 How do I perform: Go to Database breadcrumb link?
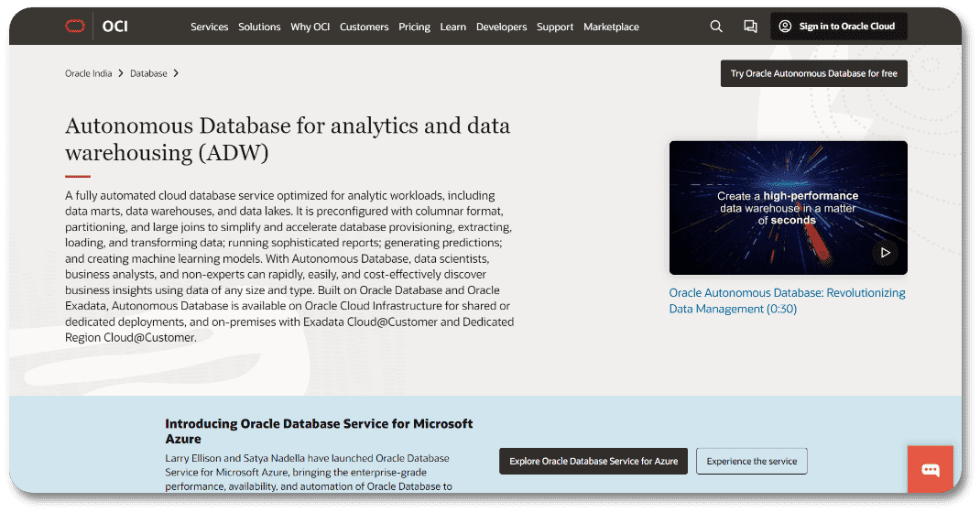(x=148, y=73)
